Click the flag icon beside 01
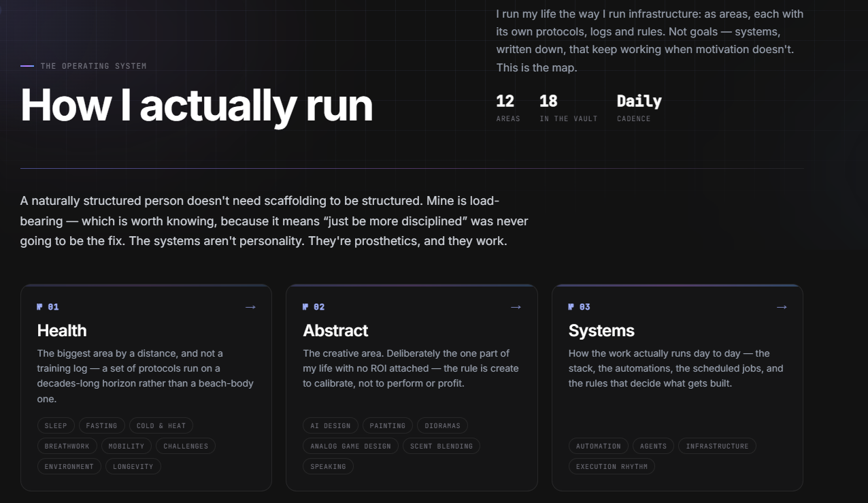Viewport: 868px width, 503px height. point(40,307)
